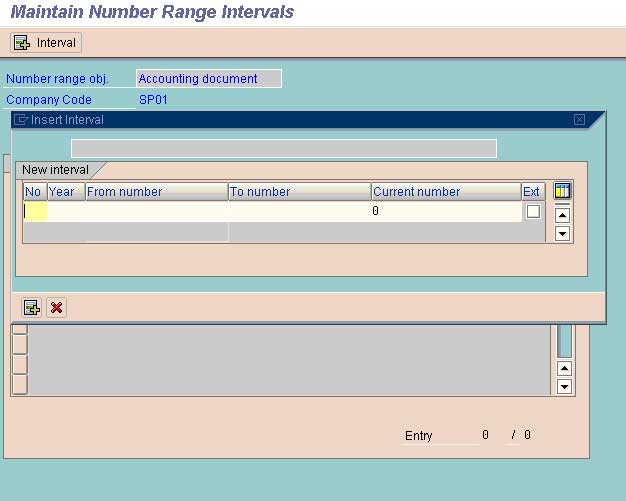Click the Accounting document field
The width and height of the screenshot is (626, 501).
(208, 79)
